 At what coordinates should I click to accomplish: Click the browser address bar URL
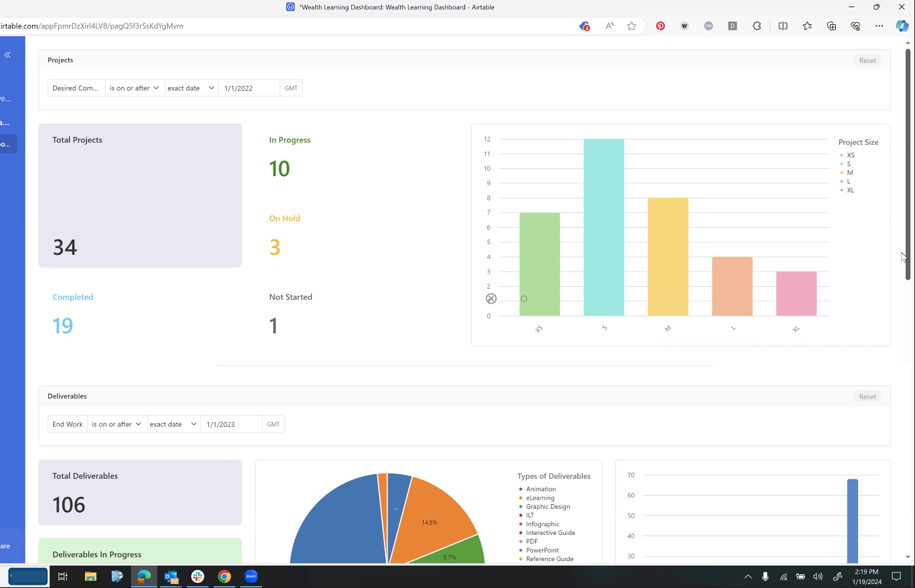92,26
